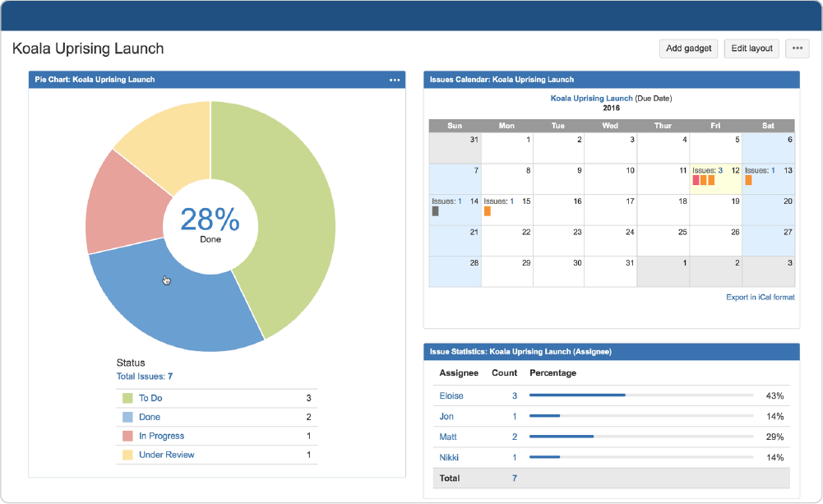
Task: Open issues assigned to Matt
Action: (x=446, y=437)
